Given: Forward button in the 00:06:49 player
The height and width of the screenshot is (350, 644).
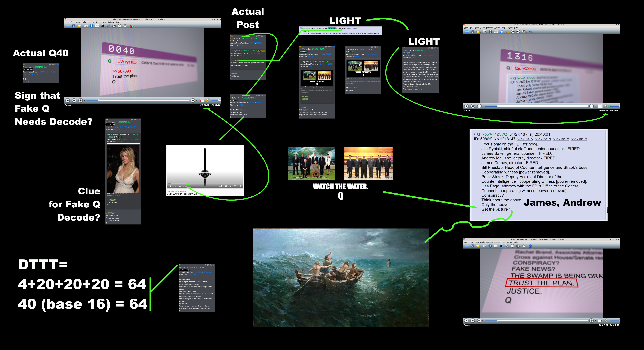Looking at the screenshot, I should tap(193, 100).
